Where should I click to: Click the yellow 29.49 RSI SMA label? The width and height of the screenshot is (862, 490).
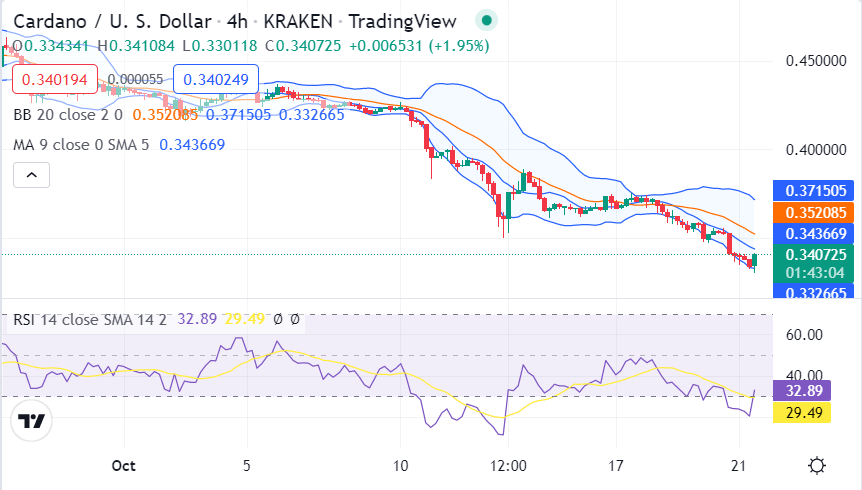tap(802, 412)
